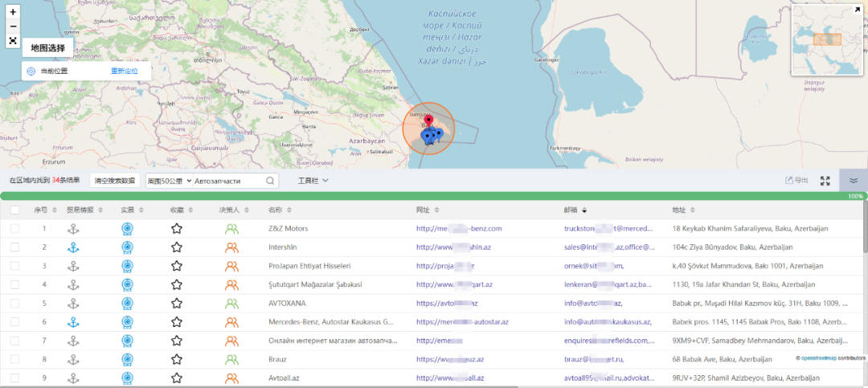The width and height of the screenshot is (868, 388).
Task: Click the Автозапчасти search input field
Action: 228,181
